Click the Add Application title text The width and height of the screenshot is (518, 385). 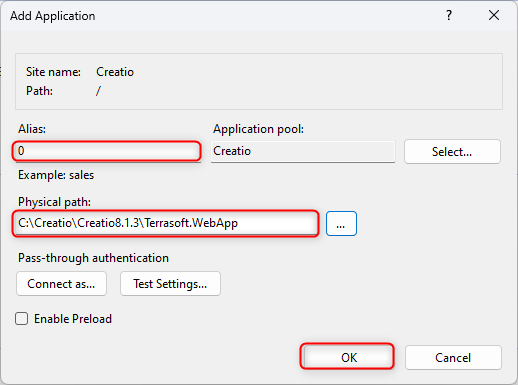click(x=53, y=16)
